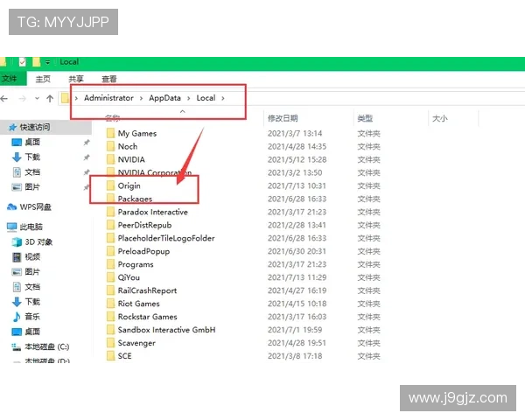This screenshot has height=420, width=525.
Task: Open the Riot Games folder
Action: [138, 304]
